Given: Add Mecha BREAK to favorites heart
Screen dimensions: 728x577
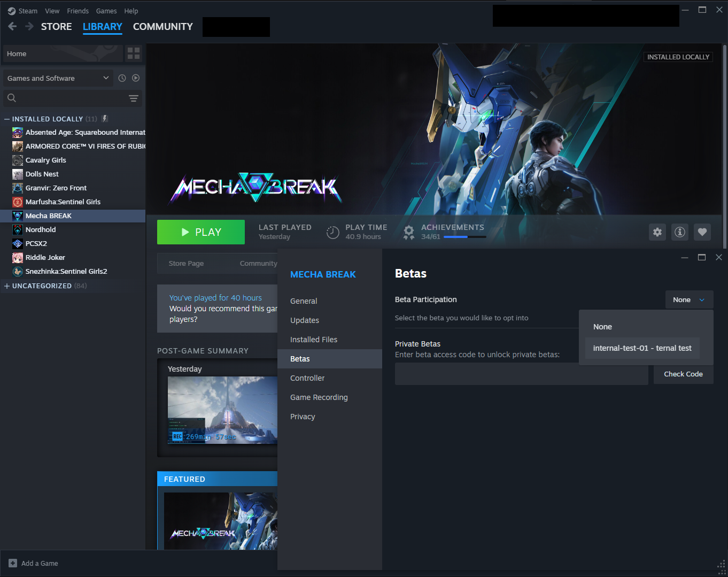Looking at the screenshot, I should 702,232.
